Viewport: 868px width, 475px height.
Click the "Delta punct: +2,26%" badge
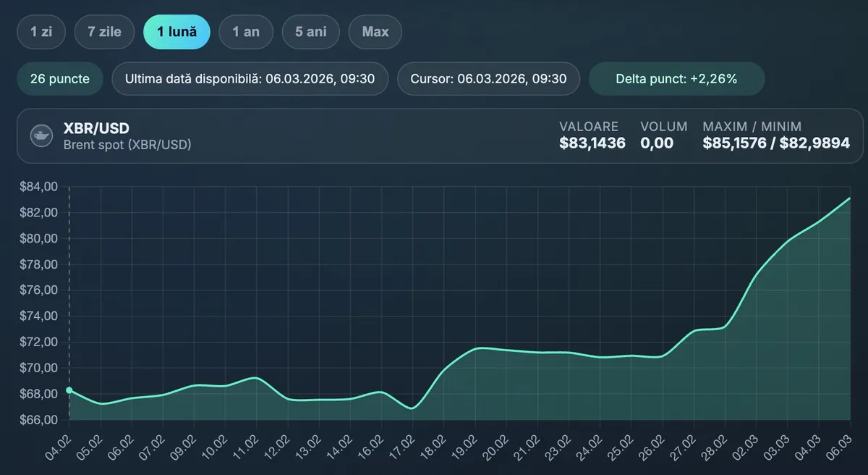[677, 78]
